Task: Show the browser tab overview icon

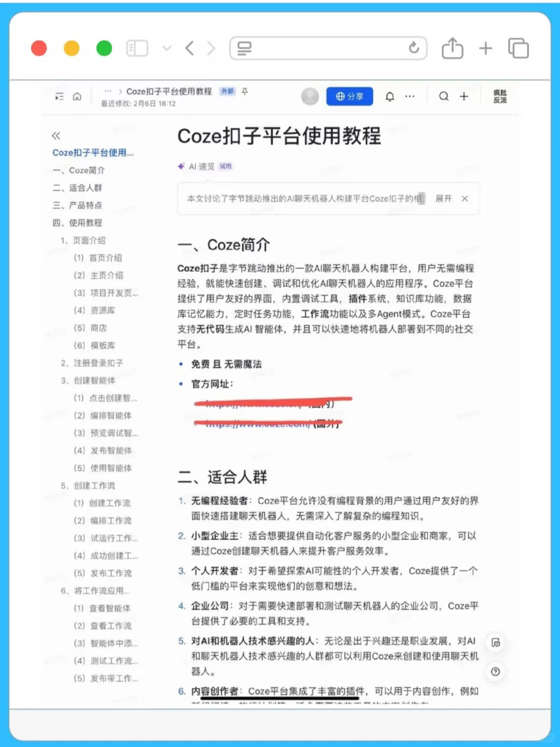Action: pos(518,48)
